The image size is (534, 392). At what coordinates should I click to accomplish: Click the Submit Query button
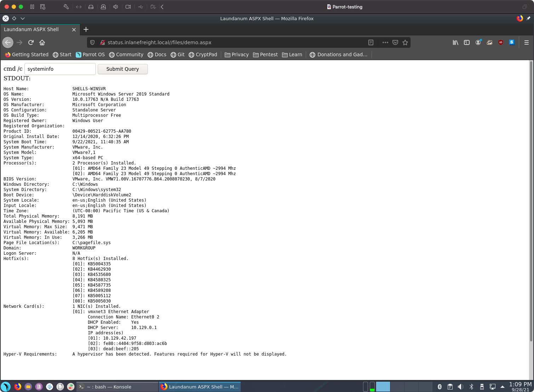pyautogui.click(x=123, y=69)
